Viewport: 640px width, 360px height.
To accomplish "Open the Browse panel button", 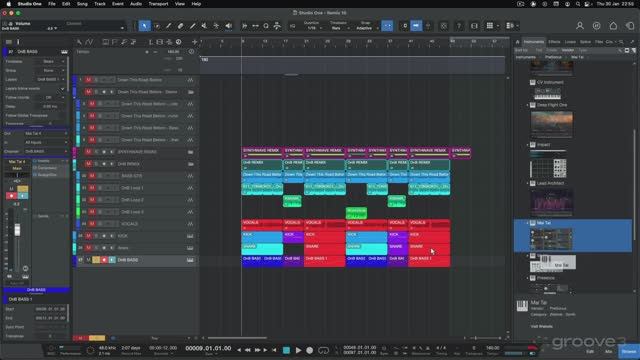I will click(629, 351).
